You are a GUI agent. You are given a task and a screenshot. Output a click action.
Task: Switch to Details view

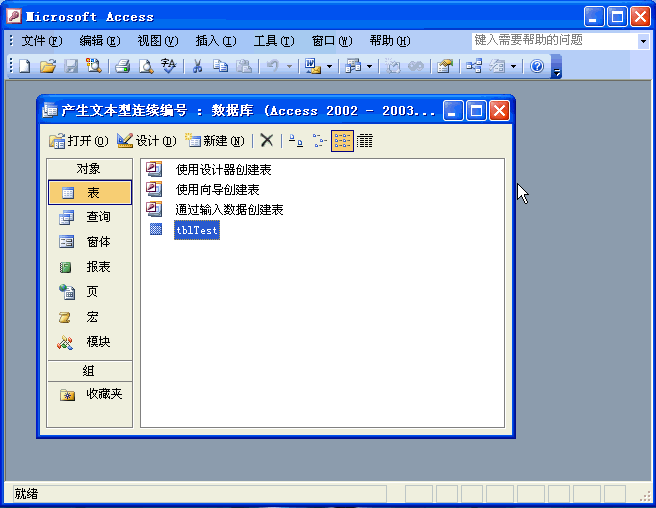coord(364,141)
